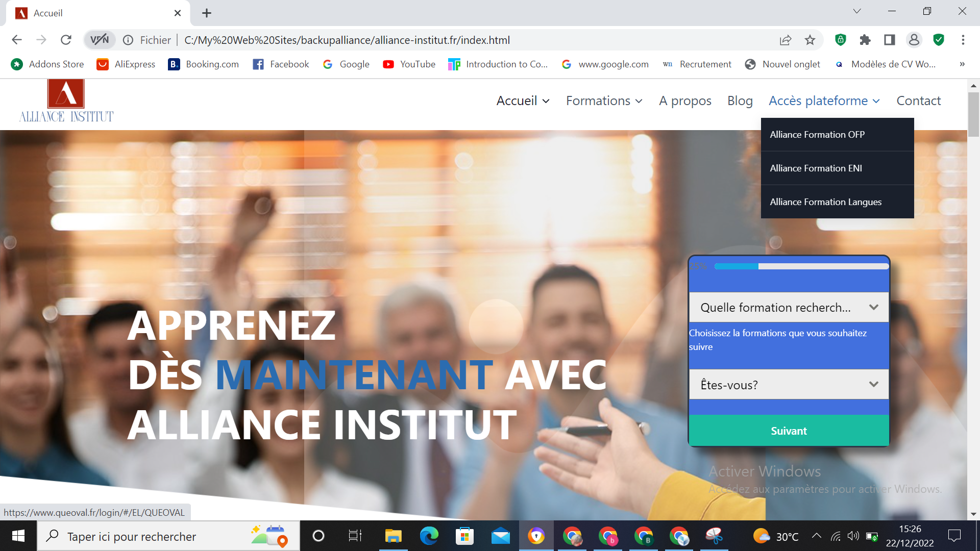This screenshot has height=551, width=980.
Task: Open Mail app from taskbar
Action: pyautogui.click(x=500, y=536)
